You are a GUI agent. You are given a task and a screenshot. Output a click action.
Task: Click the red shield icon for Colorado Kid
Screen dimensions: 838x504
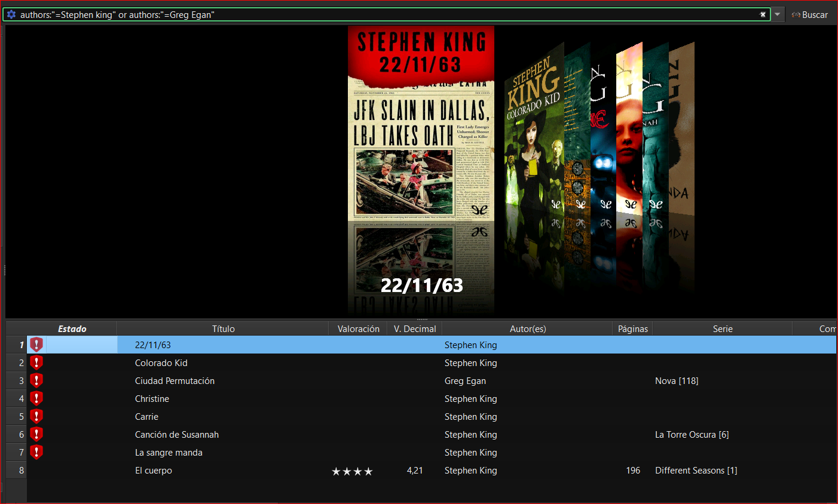36,362
